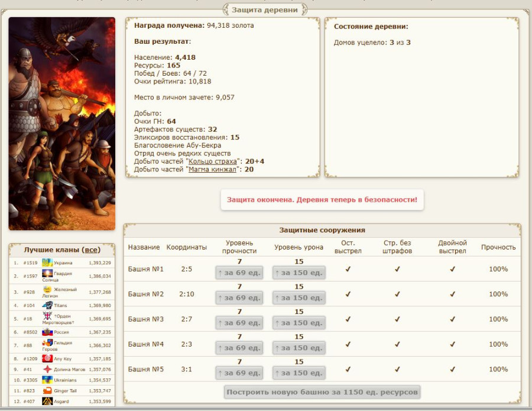Open the Ukrainians clan name link
Viewport: 532px width, 411px height.
pyautogui.click(x=65, y=380)
